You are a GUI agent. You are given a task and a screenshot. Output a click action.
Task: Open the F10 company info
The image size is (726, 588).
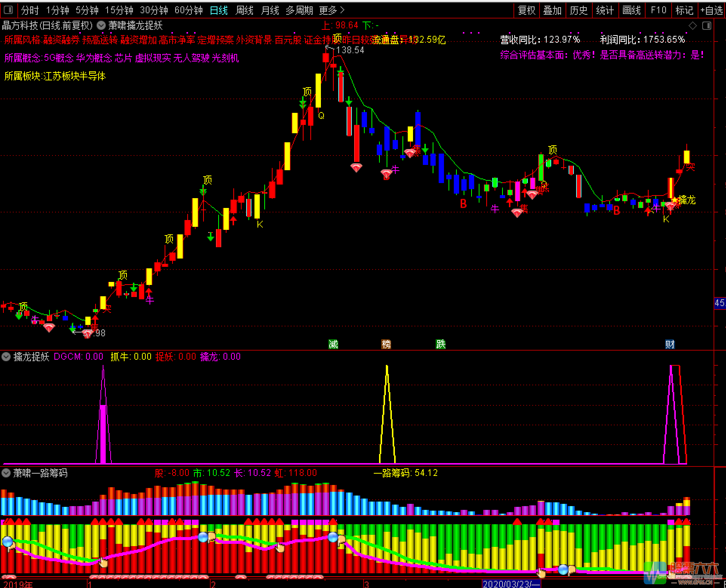658,10
